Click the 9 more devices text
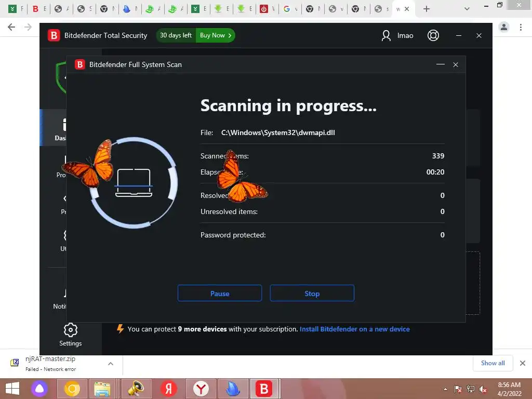 202,329
